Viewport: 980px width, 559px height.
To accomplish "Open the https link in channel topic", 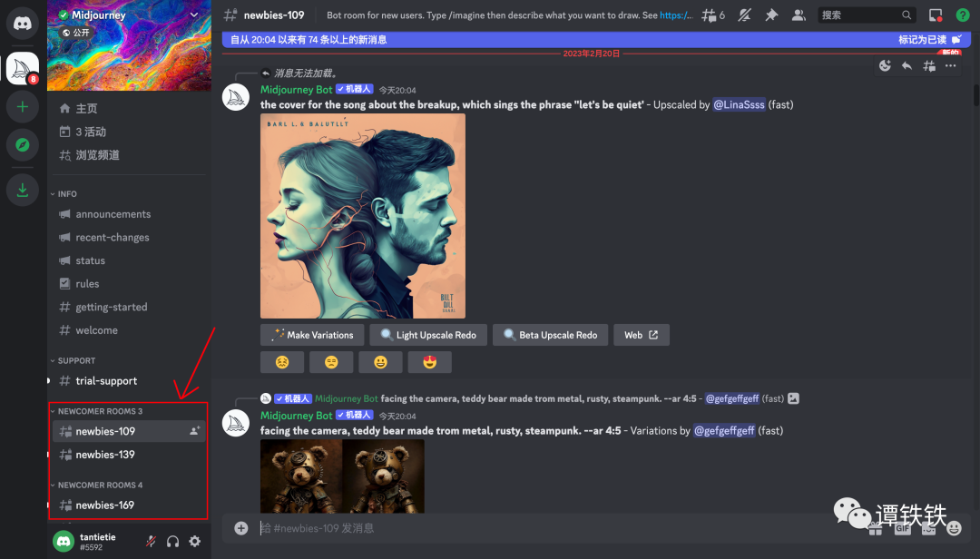I will click(x=676, y=15).
